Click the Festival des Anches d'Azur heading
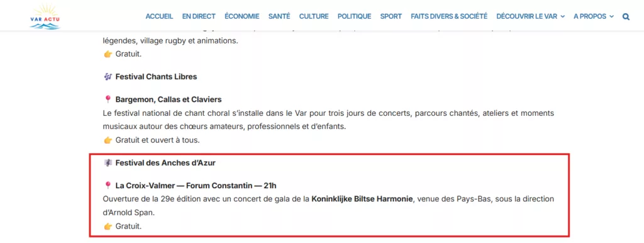 [165, 163]
